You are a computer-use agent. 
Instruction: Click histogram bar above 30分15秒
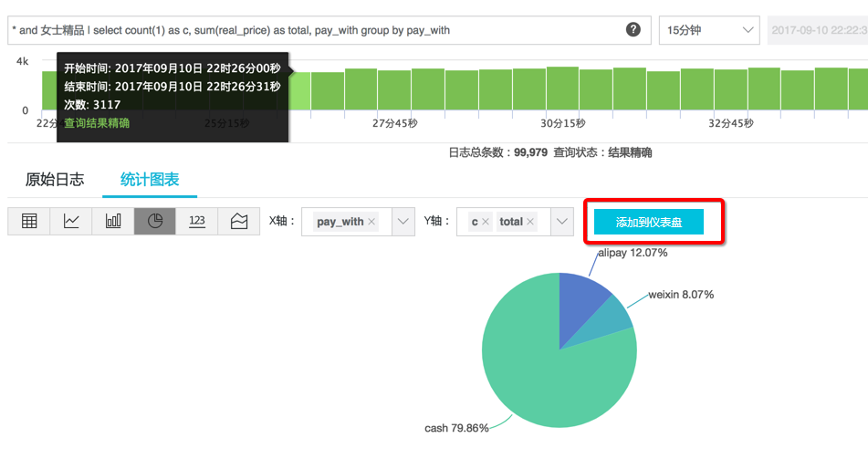(562, 88)
